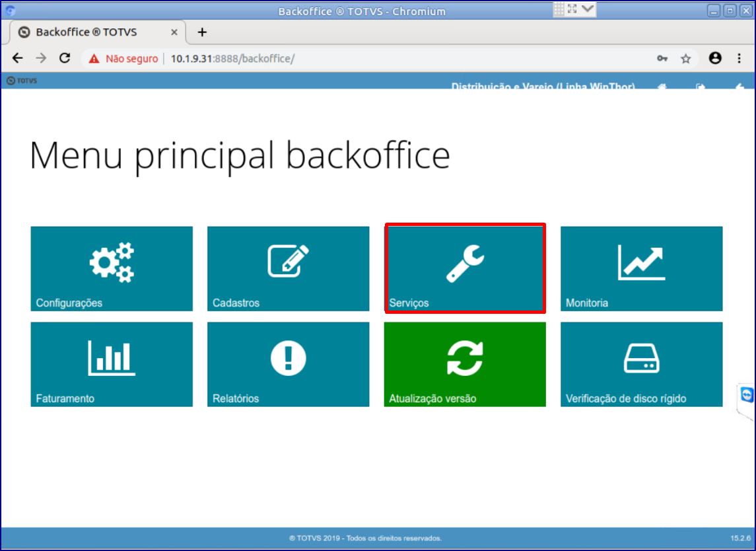Viewport: 756px width, 551px height.
Task: Bookmark this page with the star icon
Action: (x=685, y=58)
